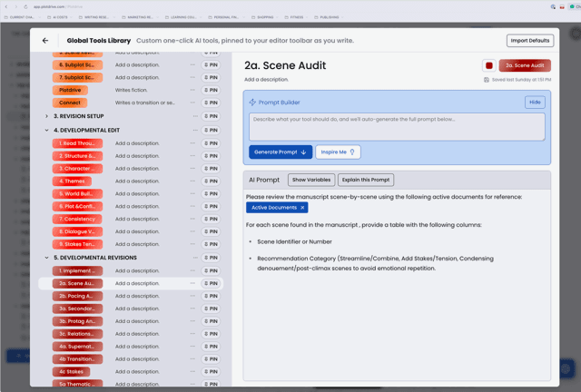581x392 pixels.
Task: Click the Prompt Builder sparkle icon
Action: [252, 103]
